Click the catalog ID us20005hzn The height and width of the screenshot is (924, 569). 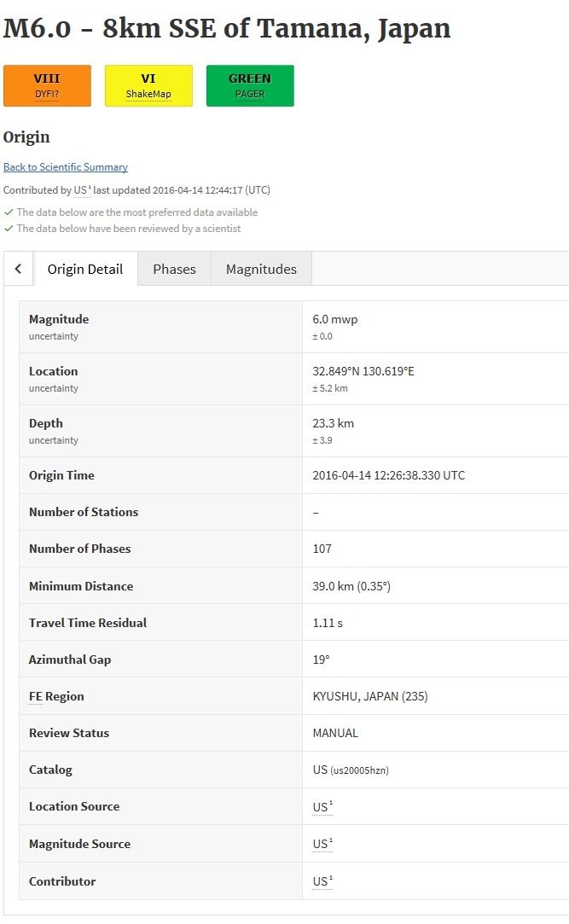point(359,770)
